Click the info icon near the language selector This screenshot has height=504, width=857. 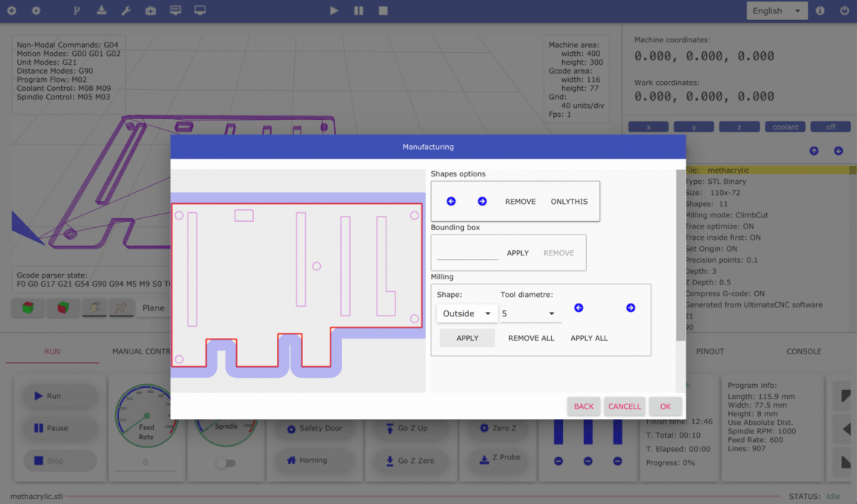(820, 10)
